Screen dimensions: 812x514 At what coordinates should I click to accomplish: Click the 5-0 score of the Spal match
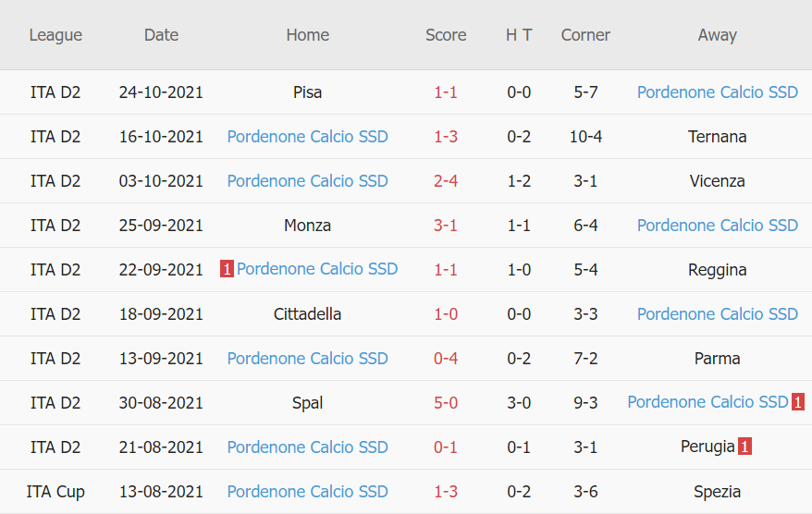click(446, 403)
